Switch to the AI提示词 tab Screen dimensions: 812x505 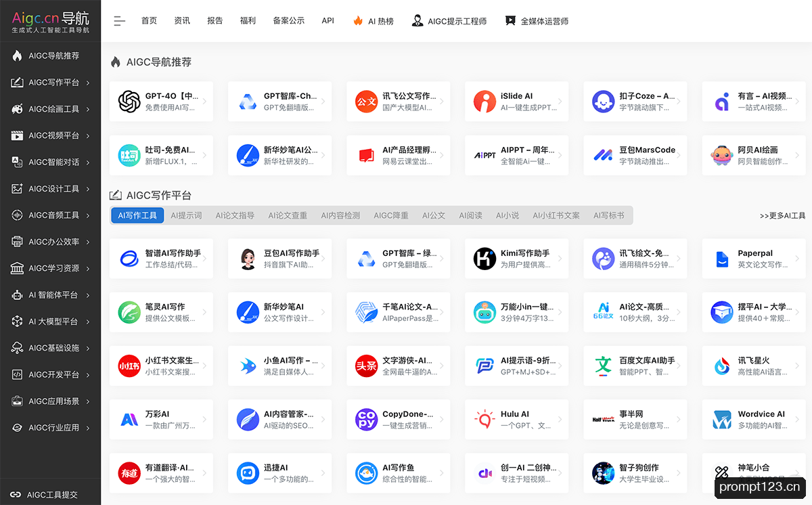[186, 215]
